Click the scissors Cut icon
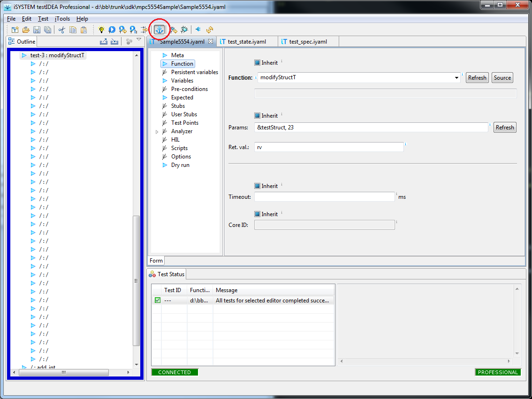 61,30
